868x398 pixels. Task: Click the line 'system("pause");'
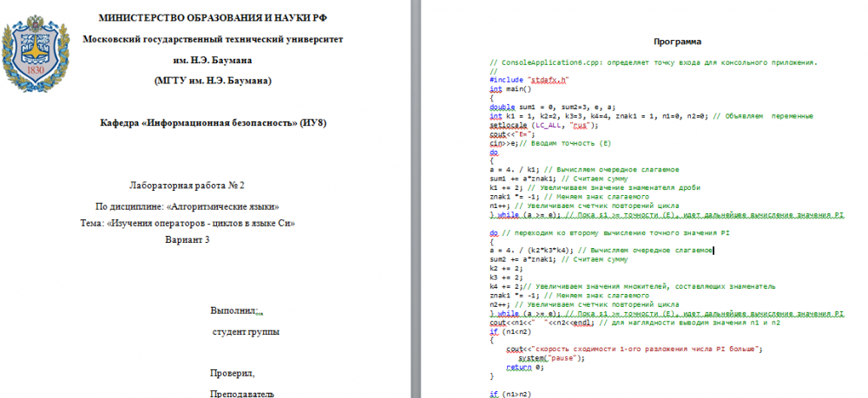(551, 358)
